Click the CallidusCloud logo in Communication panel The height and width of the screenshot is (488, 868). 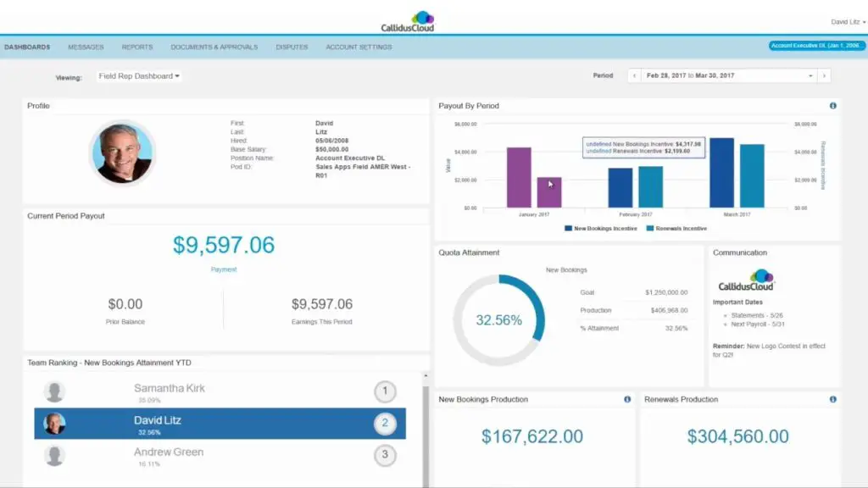(x=746, y=280)
